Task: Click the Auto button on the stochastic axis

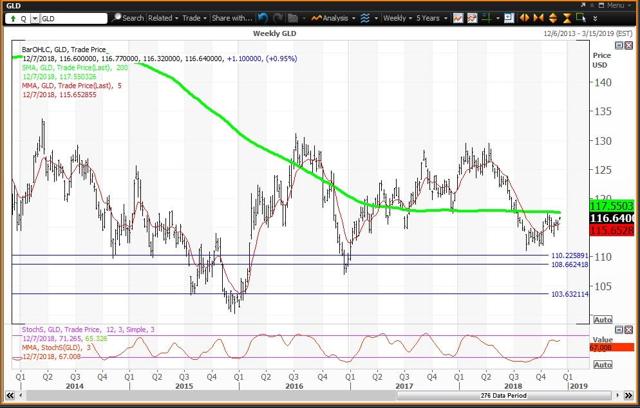Action: 603,365
